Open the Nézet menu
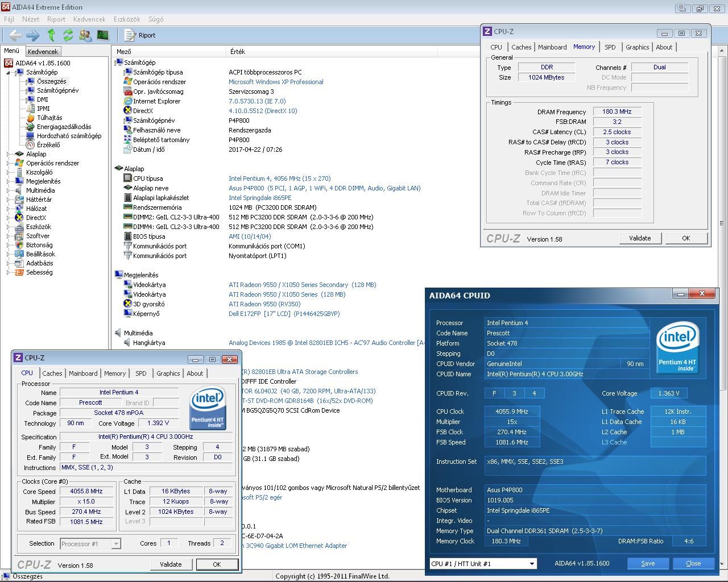This screenshot has width=728, height=582. [x=31, y=19]
